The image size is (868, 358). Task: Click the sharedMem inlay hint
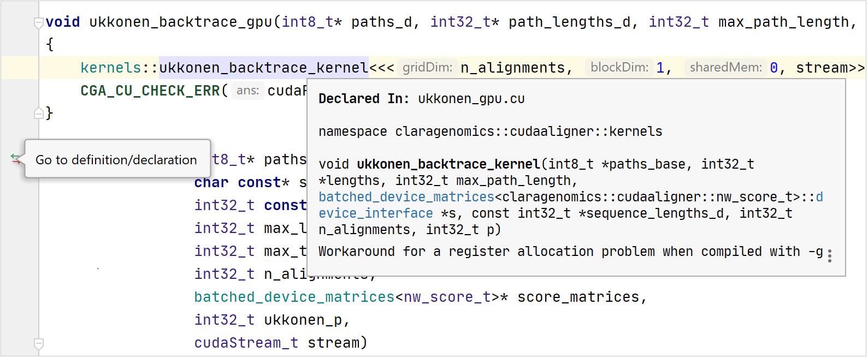(x=725, y=68)
